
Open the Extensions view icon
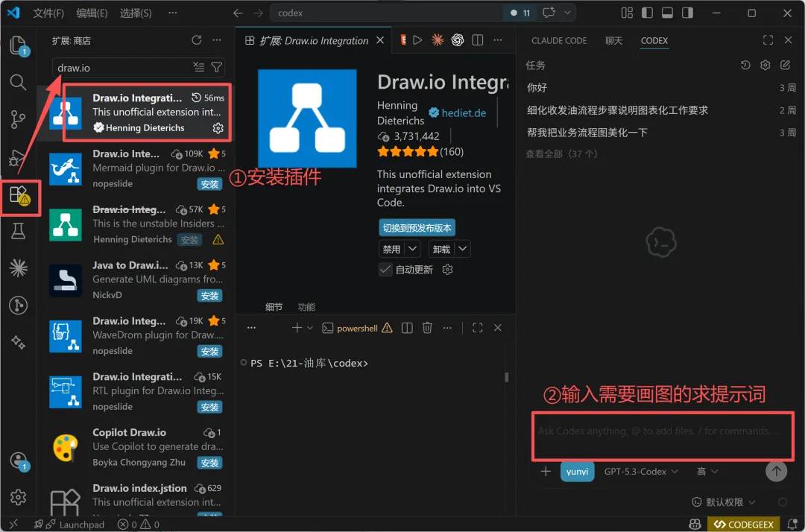click(19, 195)
